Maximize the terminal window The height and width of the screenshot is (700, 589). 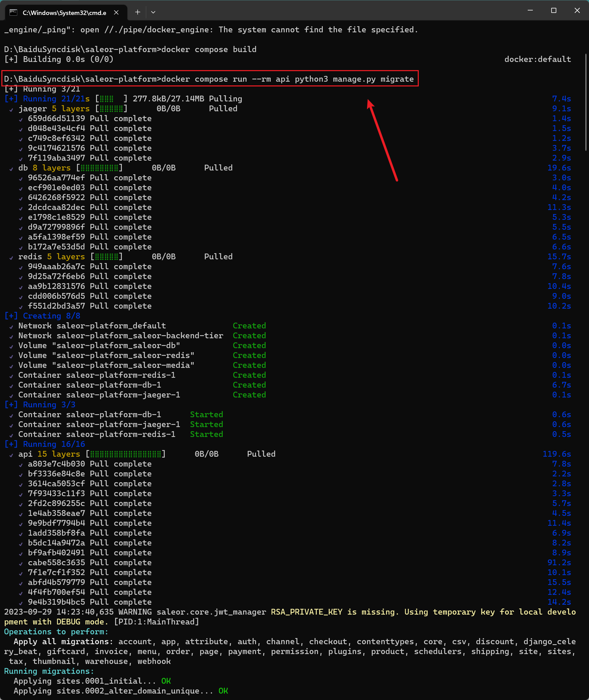(x=554, y=11)
